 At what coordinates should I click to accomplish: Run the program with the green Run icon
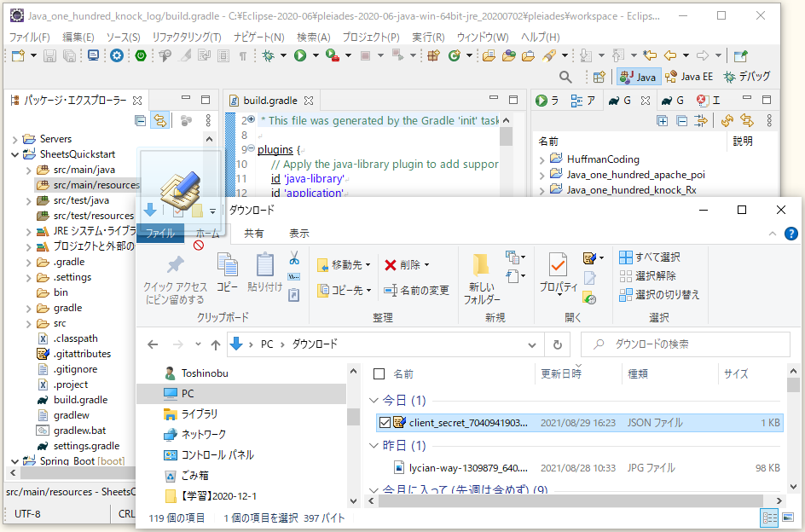(x=300, y=55)
